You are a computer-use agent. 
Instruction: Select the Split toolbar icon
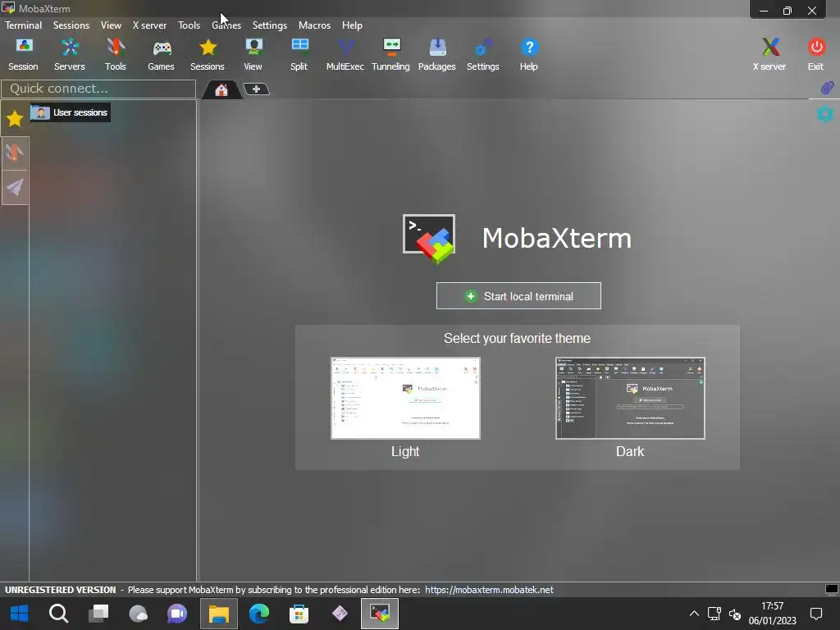299,55
